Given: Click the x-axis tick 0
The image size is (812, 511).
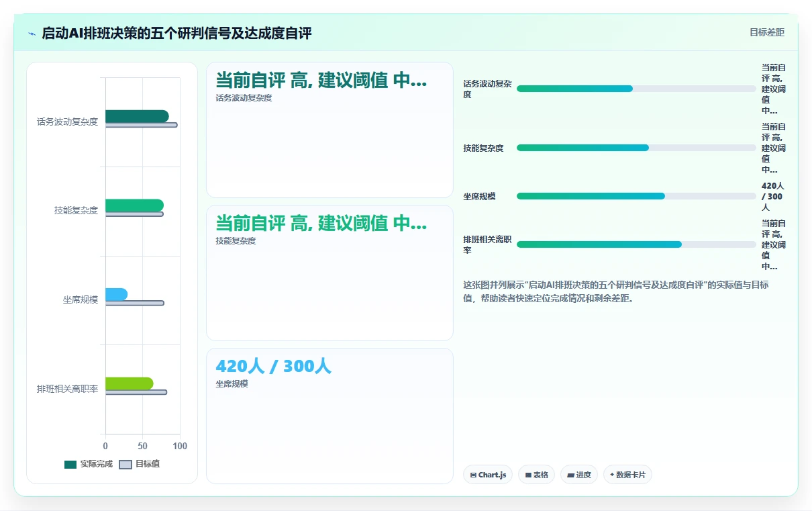Looking at the screenshot, I should (x=105, y=446).
